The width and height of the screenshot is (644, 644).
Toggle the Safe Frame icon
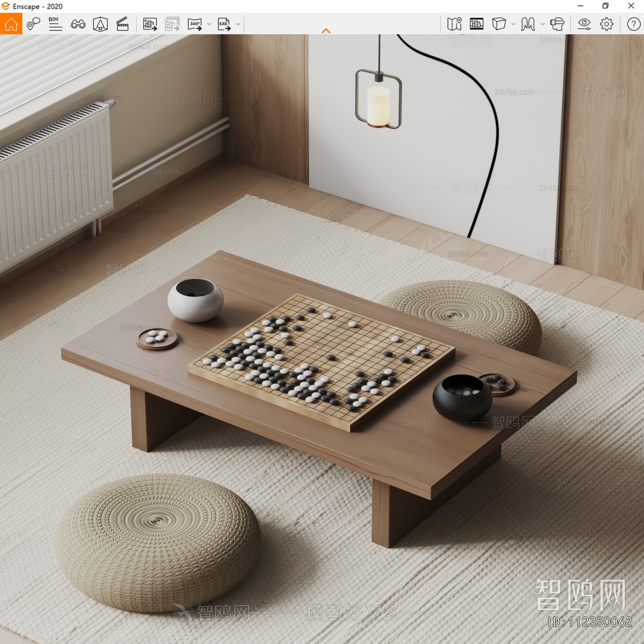pyautogui.click(x=100, y=24)
